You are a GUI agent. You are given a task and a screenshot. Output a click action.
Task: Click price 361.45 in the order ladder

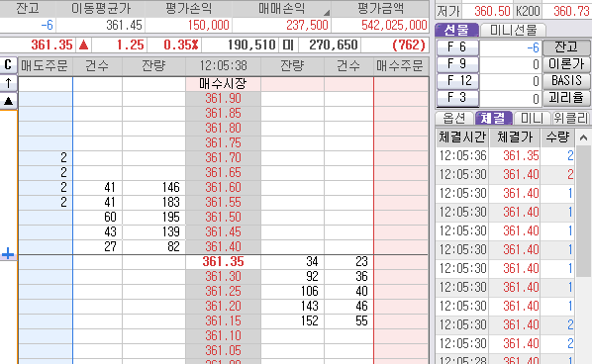(x=223, y=232)
